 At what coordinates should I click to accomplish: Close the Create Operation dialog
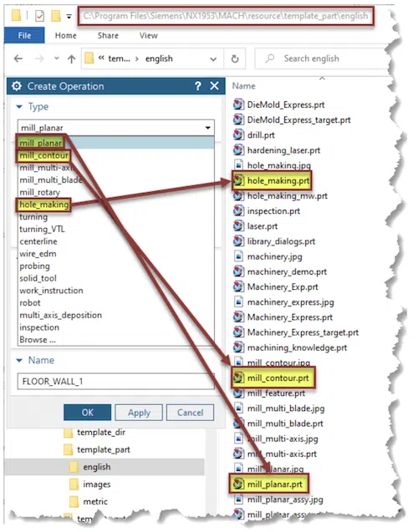[x=214, y=86]
